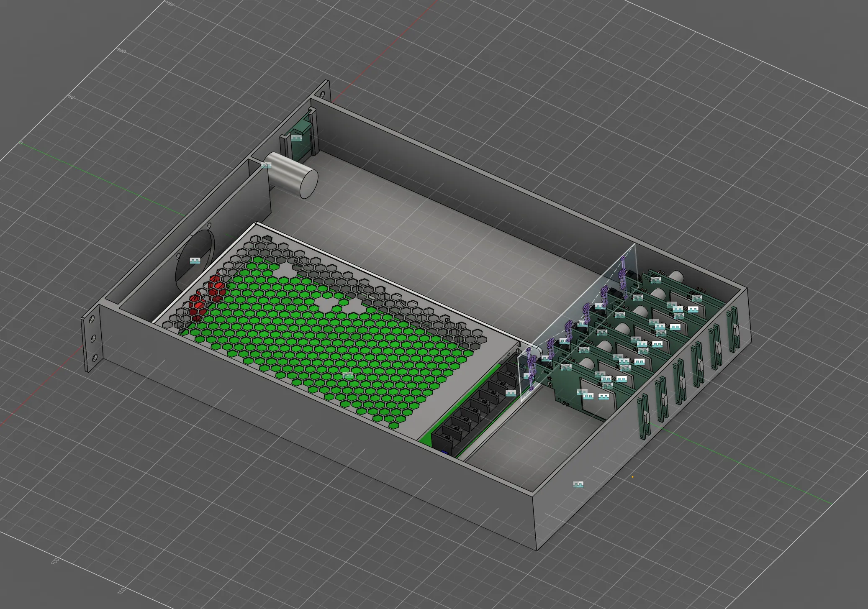This screenshot has width=868, height=609.
Task: Select the green PCB in the corner bracket
Action: [302, 138]
